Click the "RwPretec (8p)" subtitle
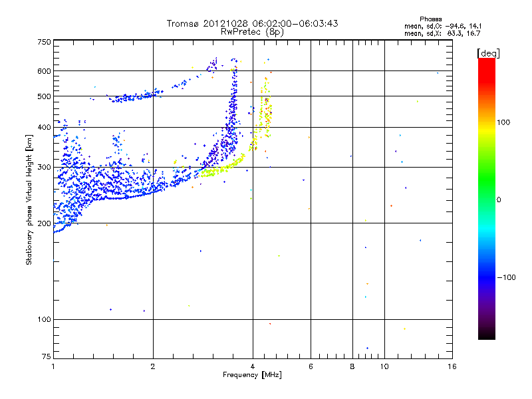Viewport: 532px width, 399px height. pos(252,32)
